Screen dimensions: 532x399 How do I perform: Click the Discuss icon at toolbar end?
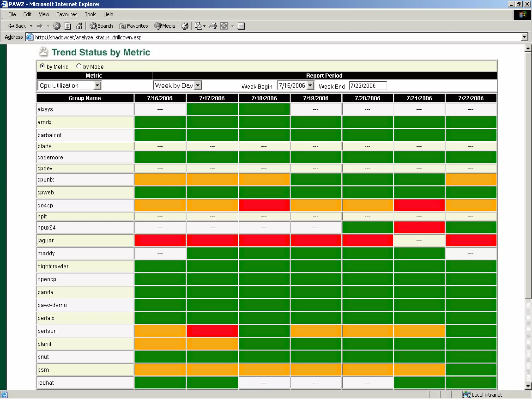pyautogui.click(x=241, y=26)
